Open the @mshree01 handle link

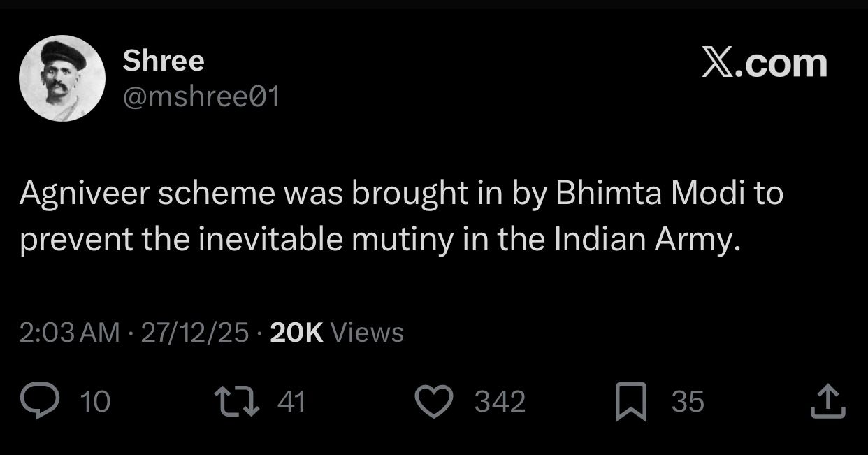point(201,96)
